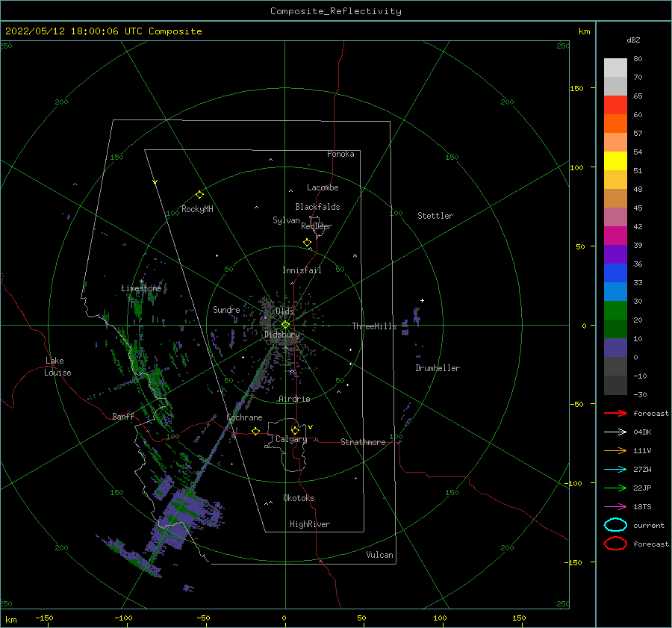Click the yellow radar center diamond near Olds
The image size is (672, 628).
285,326
